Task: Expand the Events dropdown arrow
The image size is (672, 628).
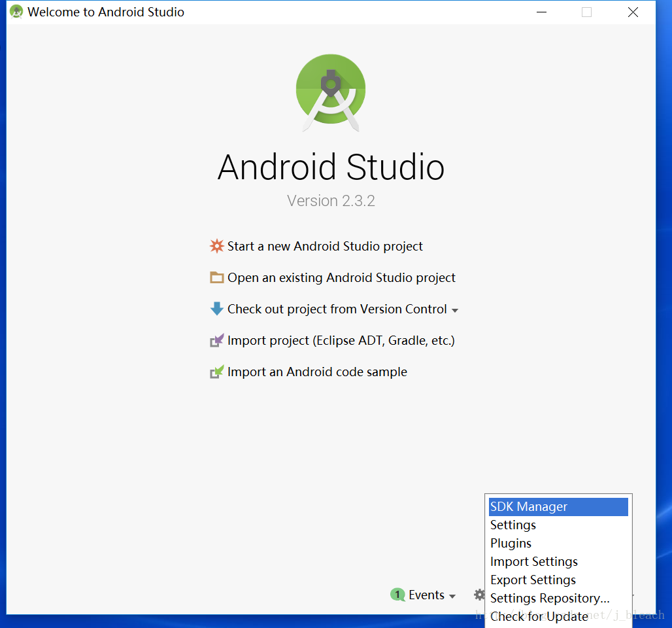Action: [x=452, y=596]
